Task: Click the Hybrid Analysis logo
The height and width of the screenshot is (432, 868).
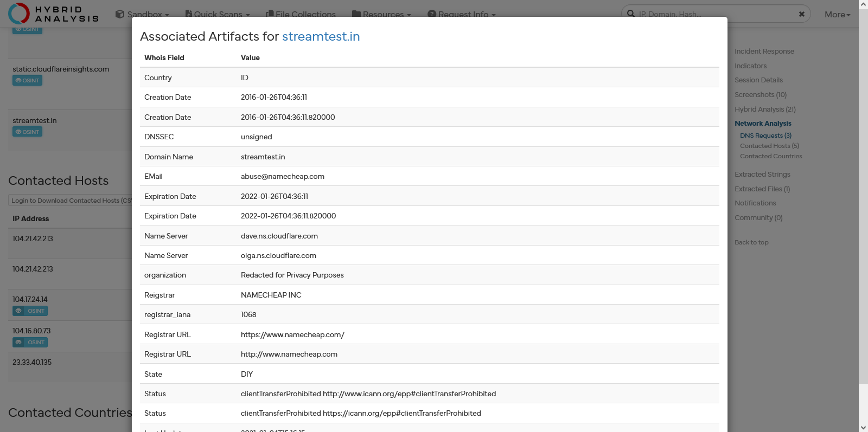Action: [x=53, y=13]
